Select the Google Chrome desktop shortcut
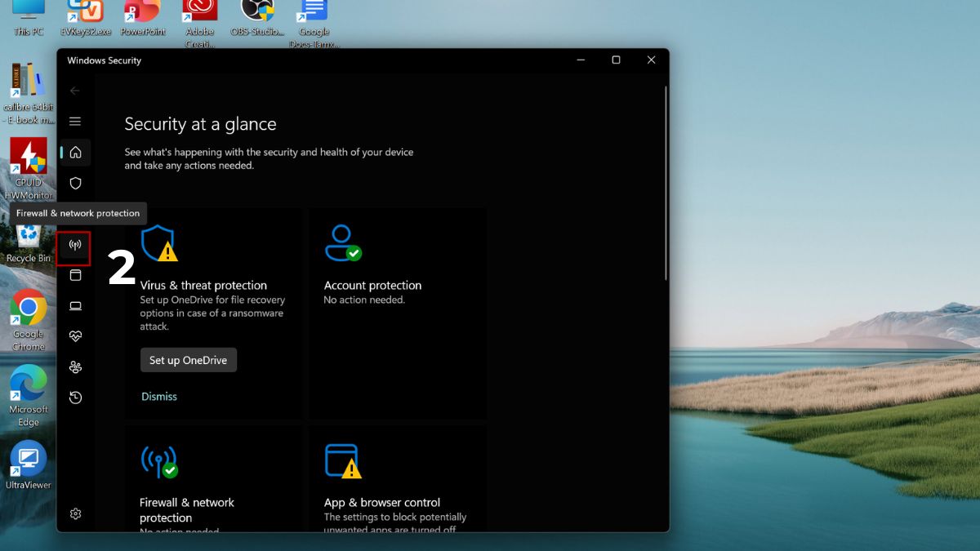Image resolution: width=980 pixels, height=551 pixels. (29, 320)
